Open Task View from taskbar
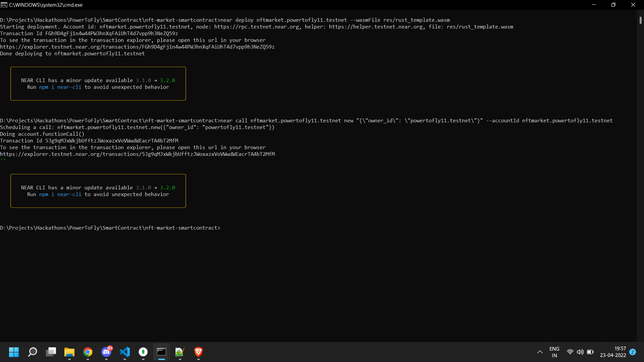Image resolution: width=644 pixels, height=362 pixels. [x=51, y=352]
